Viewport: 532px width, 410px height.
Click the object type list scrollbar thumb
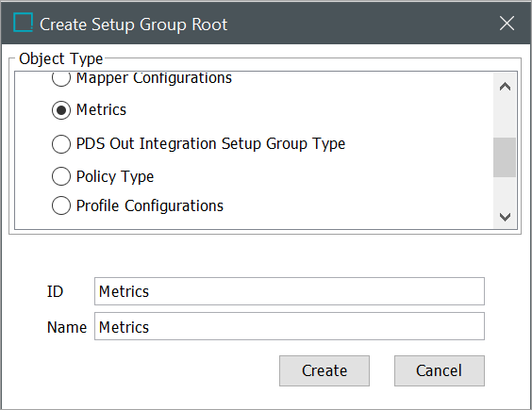[x=505, y=157]
